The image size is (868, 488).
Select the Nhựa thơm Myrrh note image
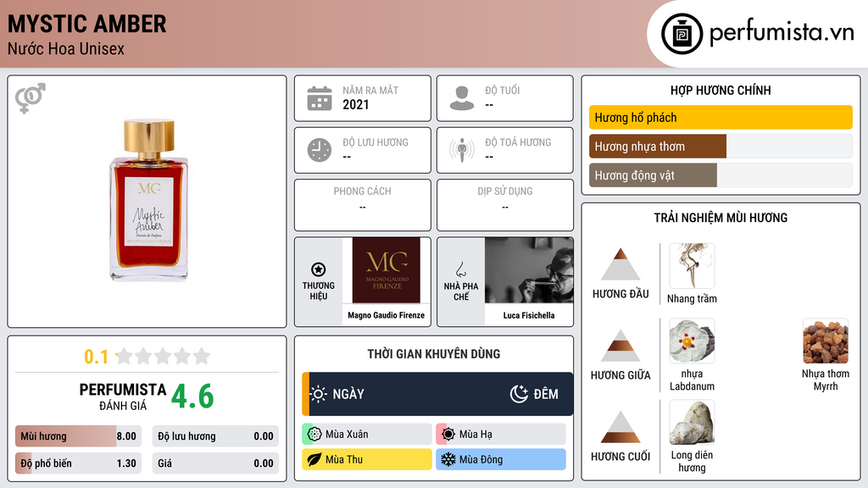coord(826,341)
